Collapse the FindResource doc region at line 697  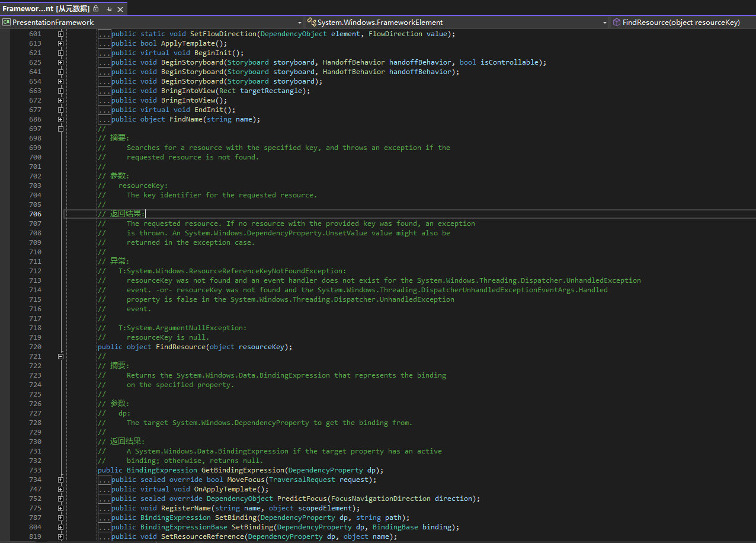(60, 128)
